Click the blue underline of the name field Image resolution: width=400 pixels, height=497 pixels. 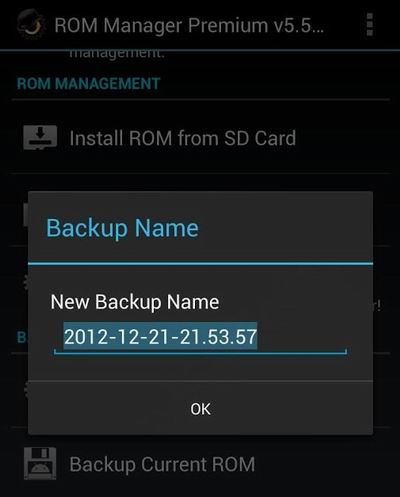tap(200, 352)
